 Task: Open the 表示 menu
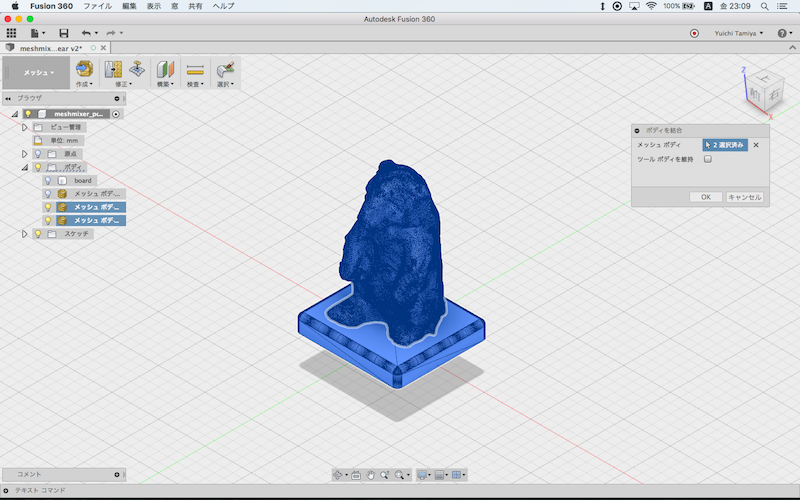(154, 6)
